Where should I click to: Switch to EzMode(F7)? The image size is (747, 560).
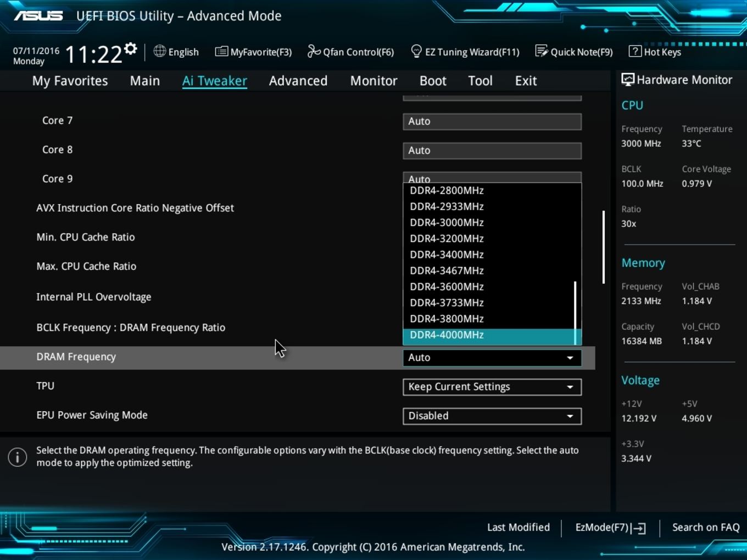[610, 528]
